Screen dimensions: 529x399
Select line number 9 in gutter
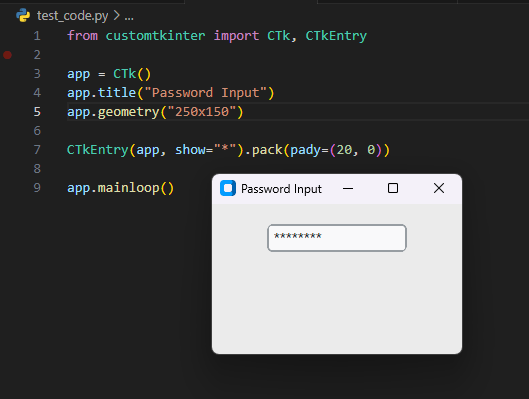[x=37, y=188]
